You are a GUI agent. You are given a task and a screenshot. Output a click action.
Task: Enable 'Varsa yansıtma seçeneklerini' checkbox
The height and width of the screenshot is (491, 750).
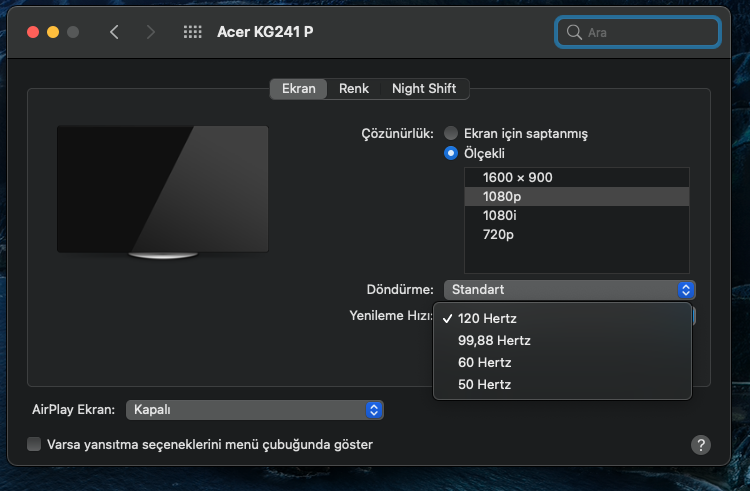(x=35, y=444)
